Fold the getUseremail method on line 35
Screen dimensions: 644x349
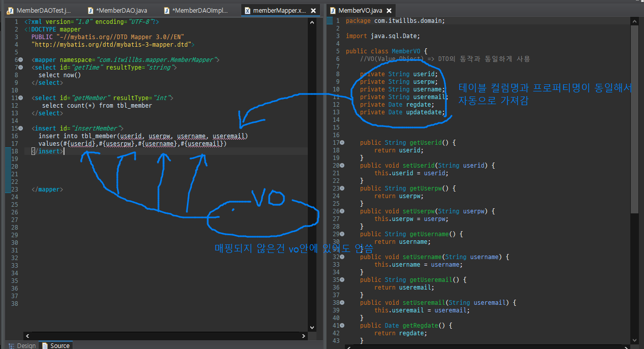342,280
